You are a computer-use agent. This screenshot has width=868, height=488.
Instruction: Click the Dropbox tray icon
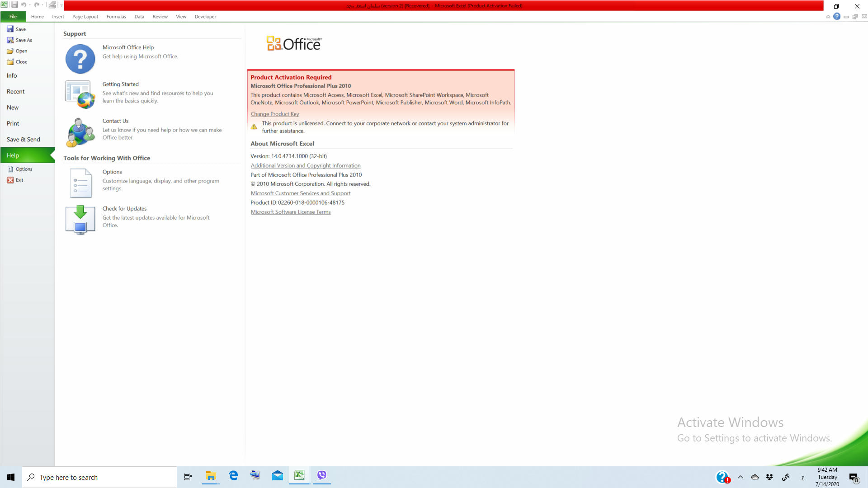tap(769, 477)
